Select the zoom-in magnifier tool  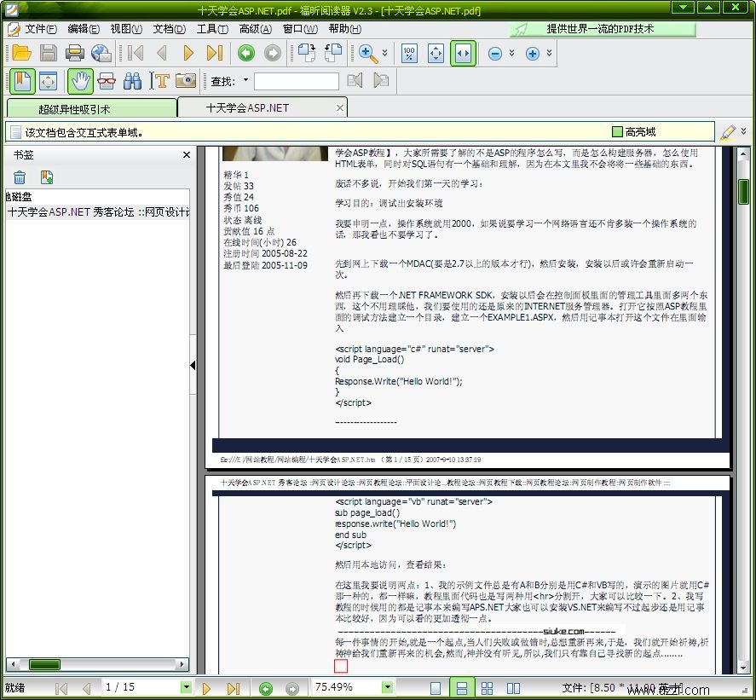(x=368, y=53)
